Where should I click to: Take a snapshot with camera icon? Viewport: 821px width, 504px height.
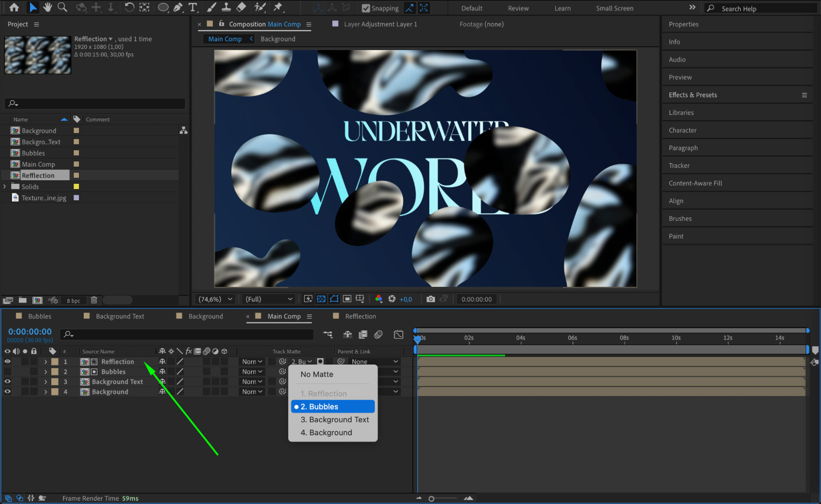(430, 299)
